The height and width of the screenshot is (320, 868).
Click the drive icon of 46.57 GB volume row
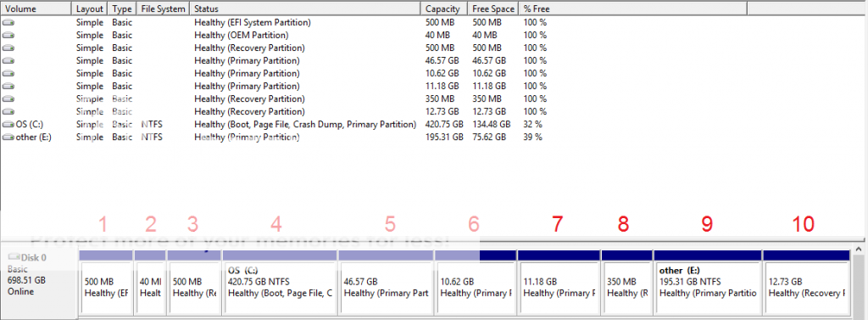pyautogui.click(x=8, y=61)
